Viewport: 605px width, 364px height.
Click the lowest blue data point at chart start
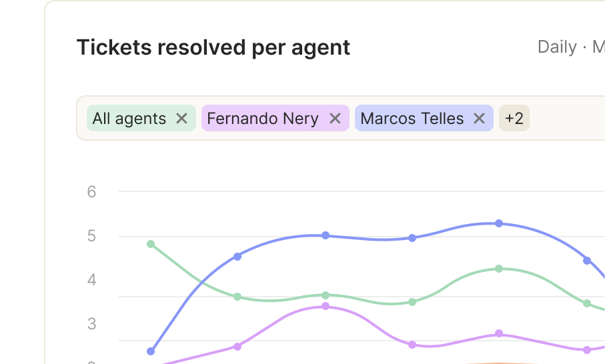pyautogui.click(x=151, y=351)
